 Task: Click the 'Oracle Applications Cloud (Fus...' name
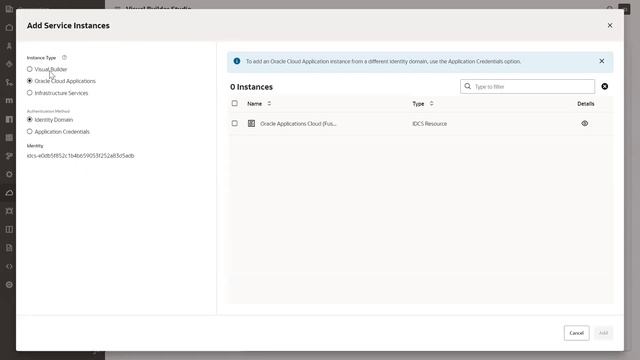coord(298,124)
